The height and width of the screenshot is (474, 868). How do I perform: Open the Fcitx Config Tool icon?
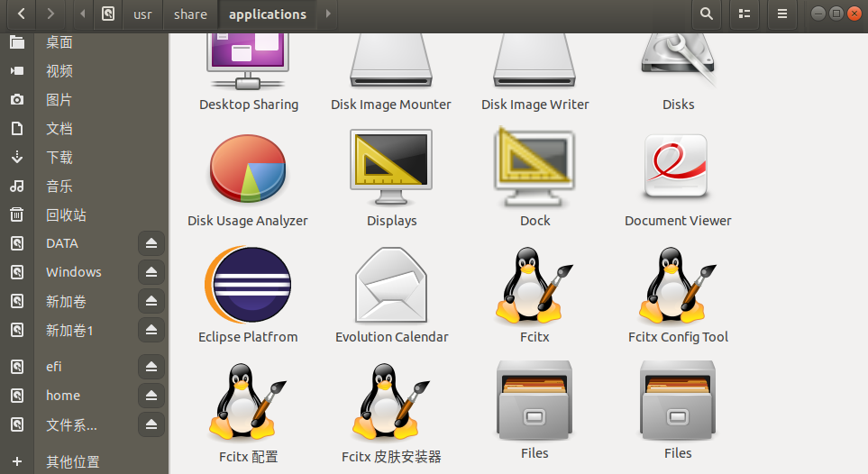[678, 285]
